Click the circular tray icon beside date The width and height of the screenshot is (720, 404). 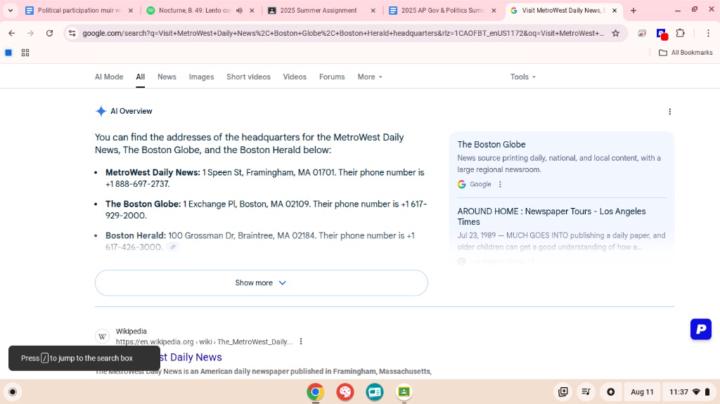[x=610, y=392]
